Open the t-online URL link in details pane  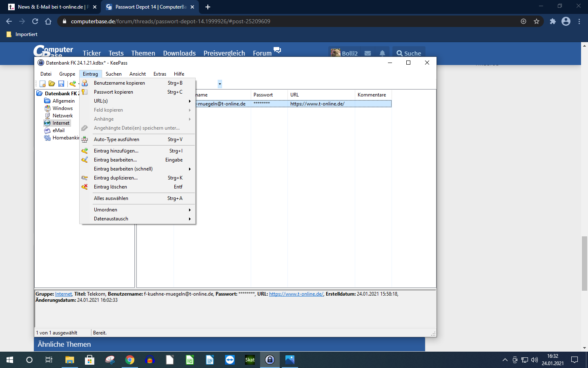pos(296,294)
